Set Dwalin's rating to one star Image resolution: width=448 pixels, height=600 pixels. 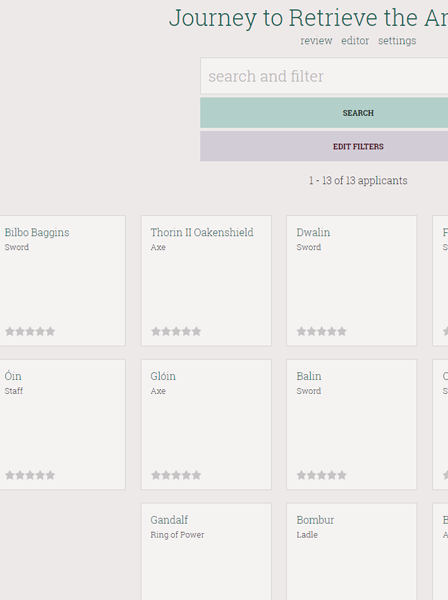point(301,331)
